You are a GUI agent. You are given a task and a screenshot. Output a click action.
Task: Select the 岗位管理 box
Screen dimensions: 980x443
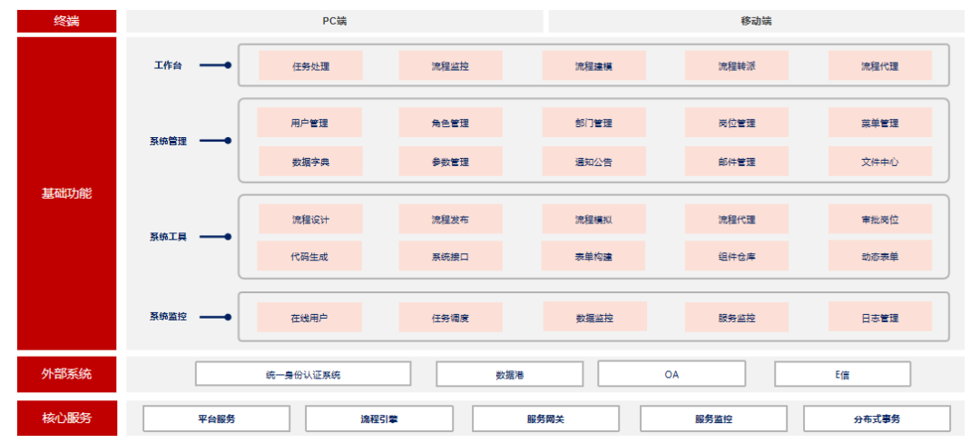[737, 123]
